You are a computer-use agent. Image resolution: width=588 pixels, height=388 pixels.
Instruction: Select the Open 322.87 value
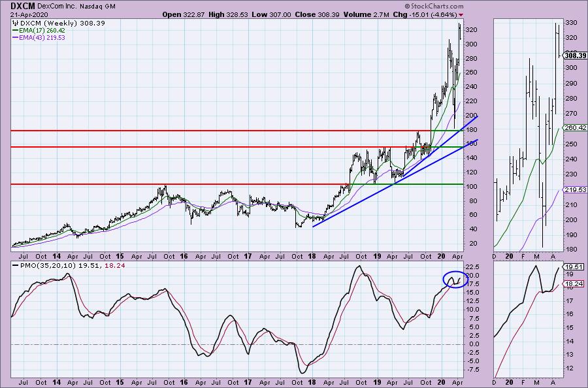click(184, 14)
